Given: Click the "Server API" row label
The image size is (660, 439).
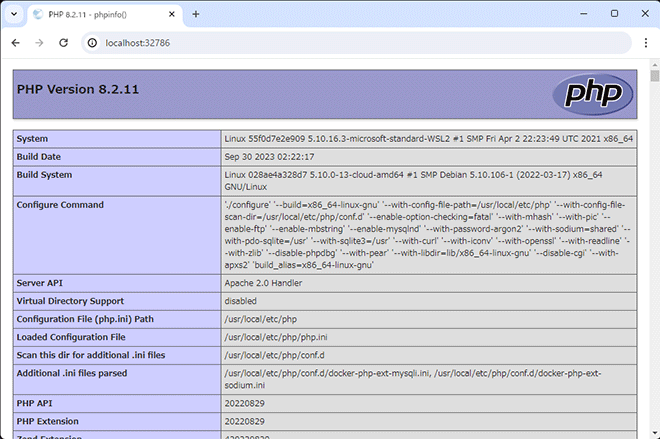Looking at the screenshot, I should (x=40, y=283).
